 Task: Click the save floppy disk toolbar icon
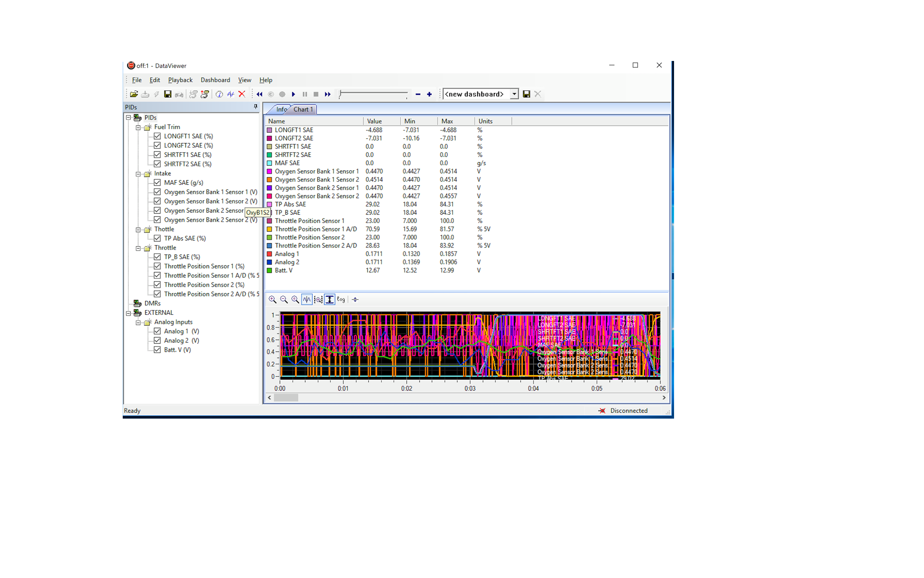pos(168,94)
